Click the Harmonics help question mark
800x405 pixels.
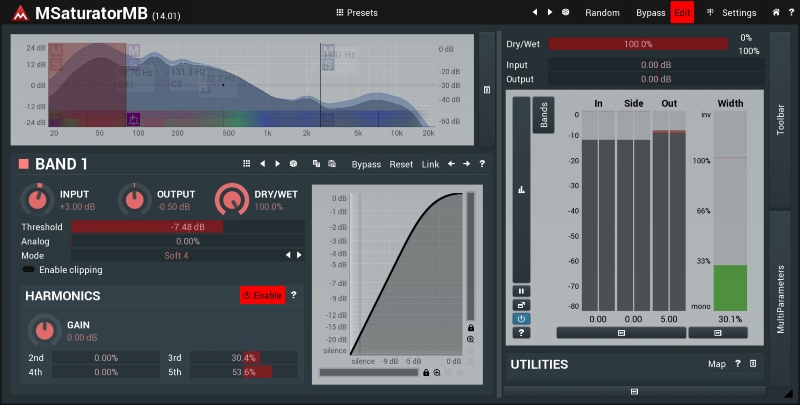click(x=293, y=296)
